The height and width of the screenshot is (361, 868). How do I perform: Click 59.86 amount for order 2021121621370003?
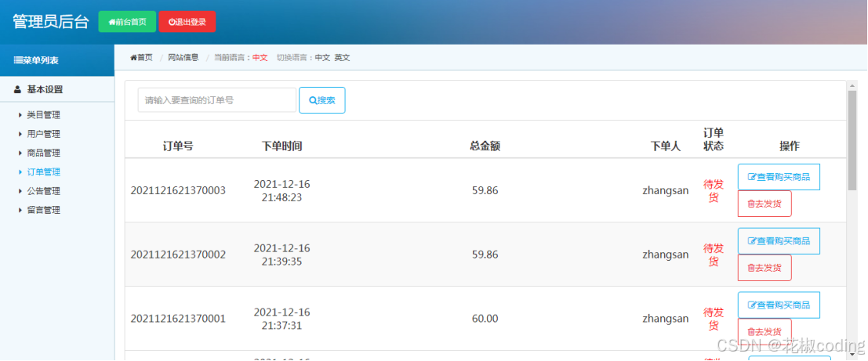[x=485, y=191]
